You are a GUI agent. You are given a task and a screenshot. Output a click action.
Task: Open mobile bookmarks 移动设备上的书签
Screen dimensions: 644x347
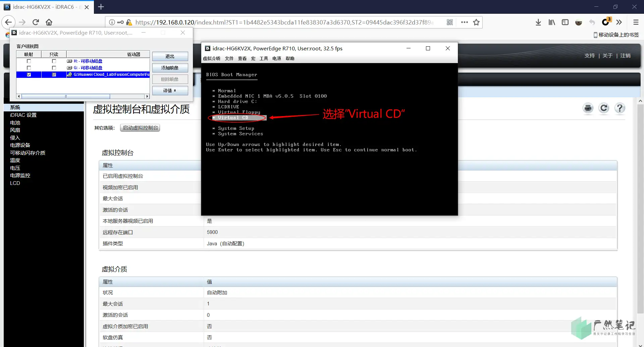(x=616, y=35)
